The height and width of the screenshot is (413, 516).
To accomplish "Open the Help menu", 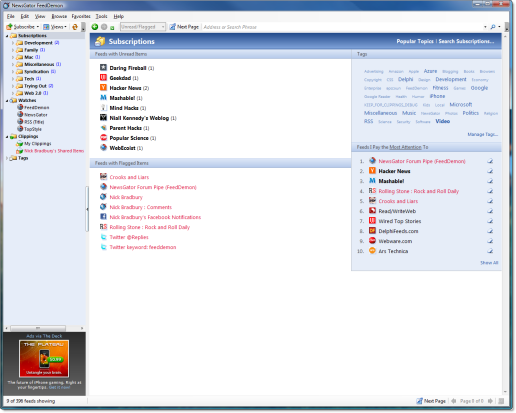I will tap(119, 16).
